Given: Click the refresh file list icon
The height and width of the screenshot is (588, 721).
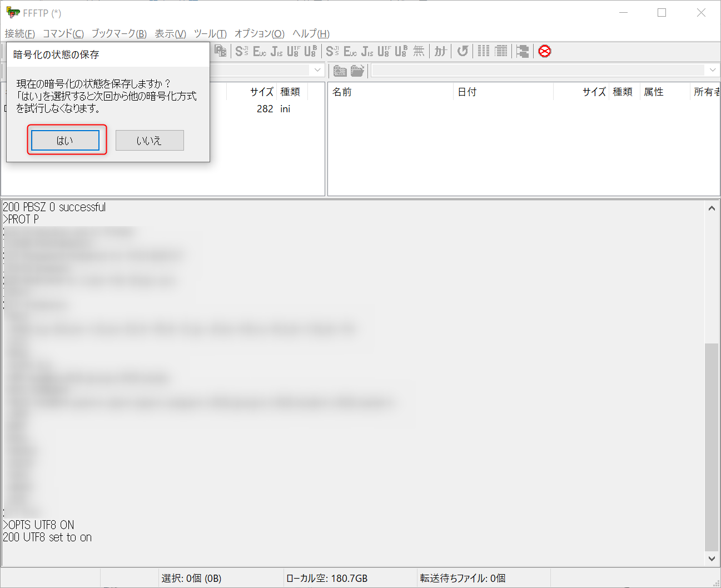Looking at the screenshot, I should tap(463, 52).
